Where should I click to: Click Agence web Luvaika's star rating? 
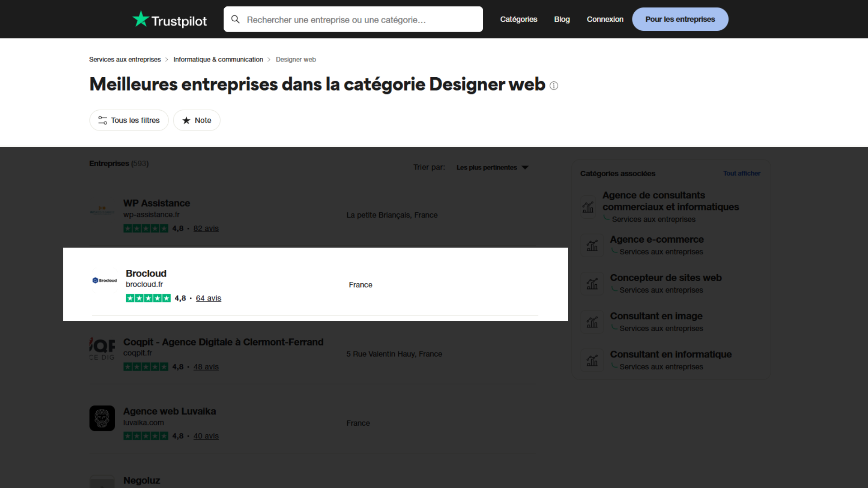point(146,436)
